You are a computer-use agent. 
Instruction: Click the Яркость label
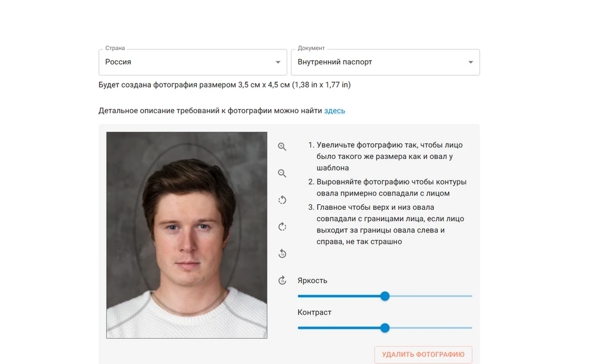coord(312,281)
